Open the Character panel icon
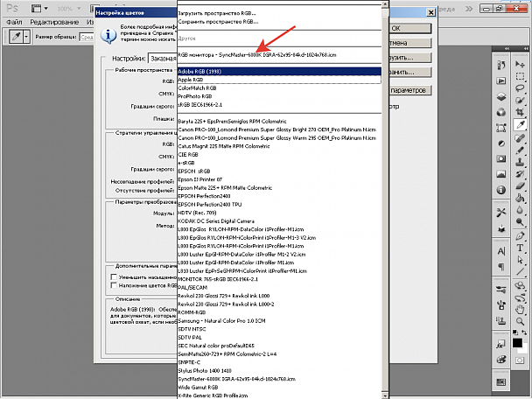The height and width of the screenshot is (399, 532). click(501, 251)
